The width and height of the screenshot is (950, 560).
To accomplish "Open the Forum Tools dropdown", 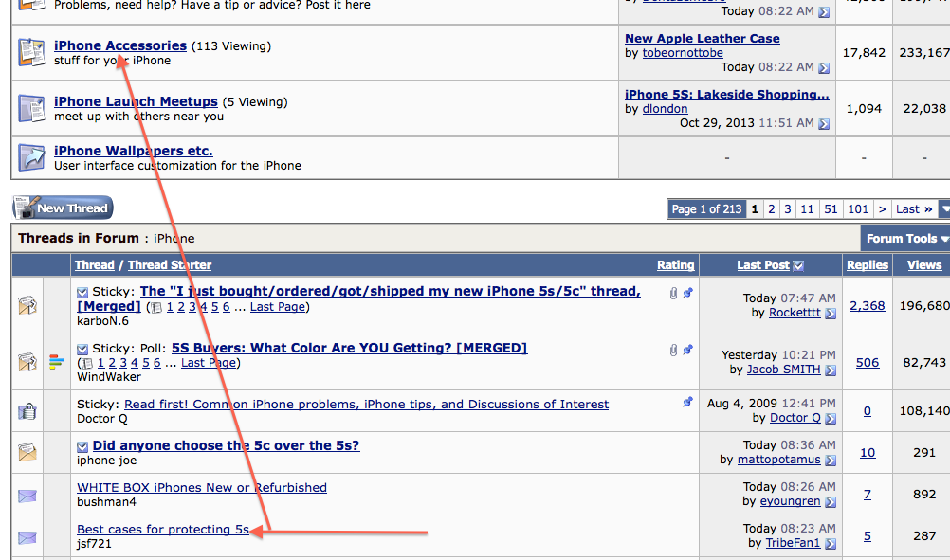I will [905, 239].
